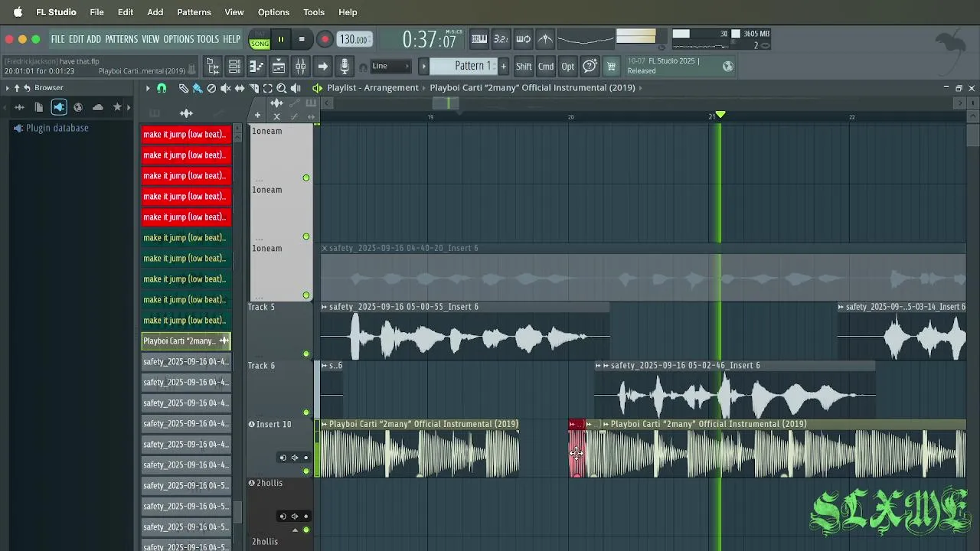Image resolution: width=980 pixels, height=551 pixels.
Task: Click the 3.2. countdown before recording icon
Action: (x=501, y=39)
